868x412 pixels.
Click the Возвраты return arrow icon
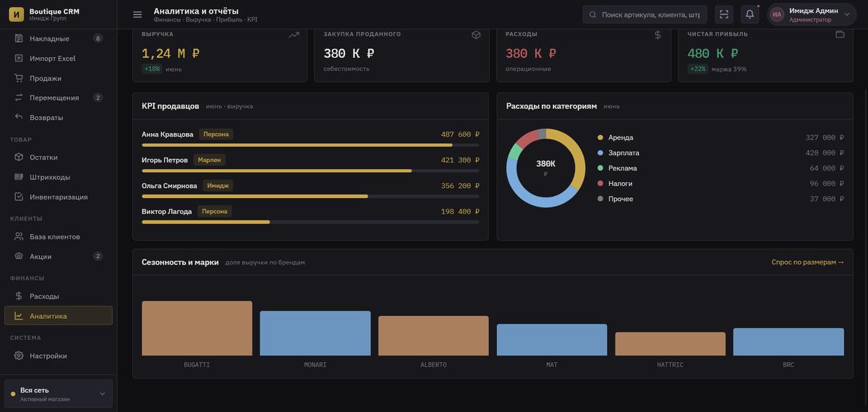[x=19, y=117]
